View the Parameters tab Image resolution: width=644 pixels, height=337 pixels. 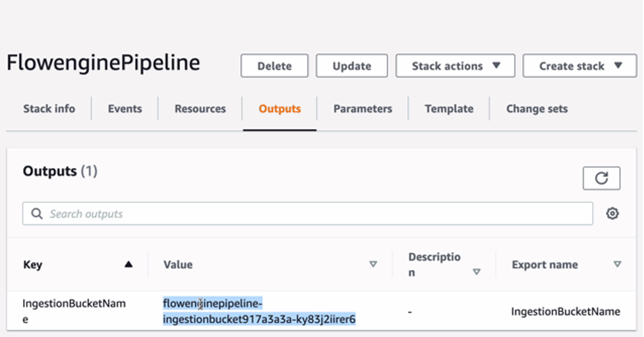tap(363, 109)
